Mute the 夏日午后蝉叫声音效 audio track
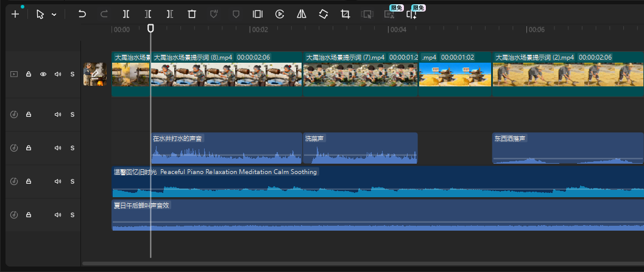Viewport: 644px width, 272px height. pos(58,215)
